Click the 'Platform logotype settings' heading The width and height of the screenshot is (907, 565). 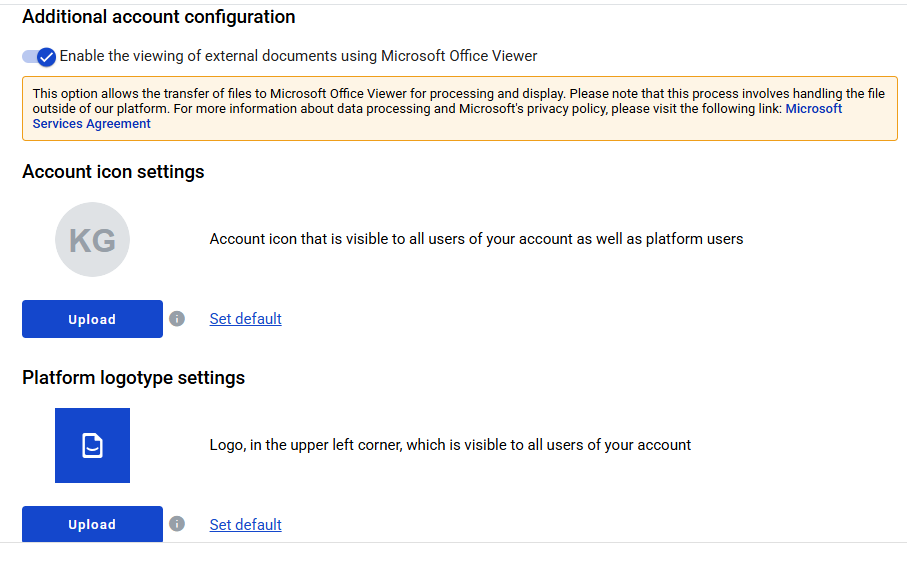click(134, 378)
